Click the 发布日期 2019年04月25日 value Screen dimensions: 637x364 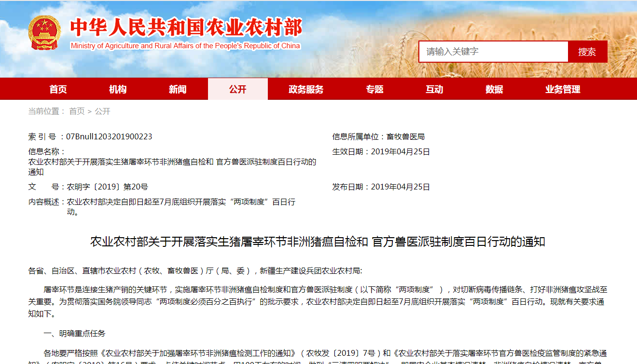[400, 187]
